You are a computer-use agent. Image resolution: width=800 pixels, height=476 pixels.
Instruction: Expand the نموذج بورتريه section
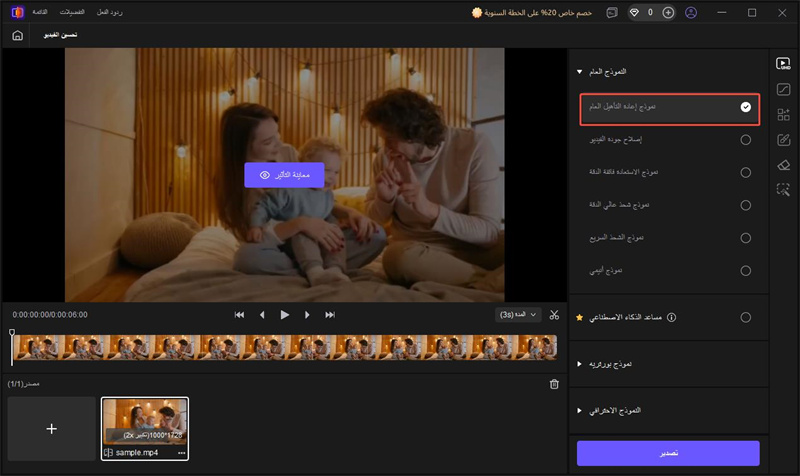(x=579, y=364)
